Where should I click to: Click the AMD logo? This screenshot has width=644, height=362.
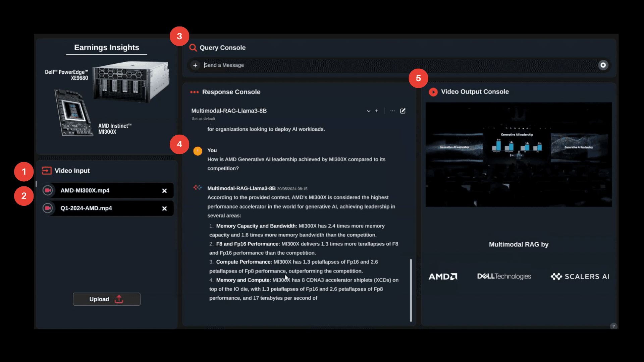(x=443, y=277)
